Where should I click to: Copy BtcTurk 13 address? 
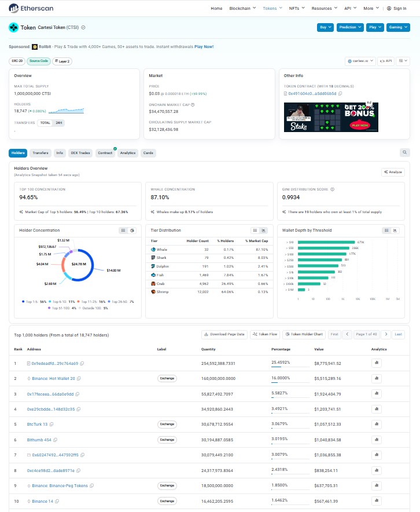[51, 424]
